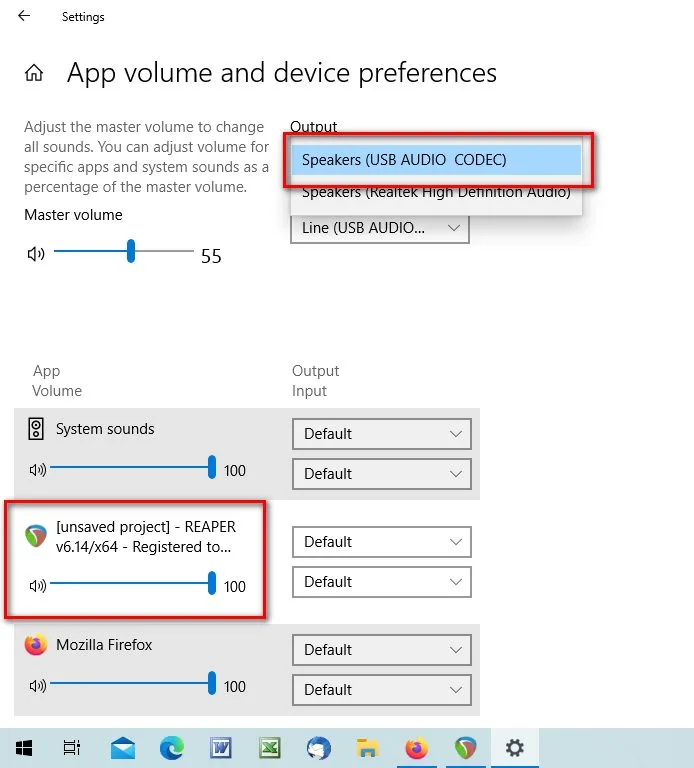
Task: Mute Mozilla Firefox volume speaker icon
Action: tap(38, 686)
